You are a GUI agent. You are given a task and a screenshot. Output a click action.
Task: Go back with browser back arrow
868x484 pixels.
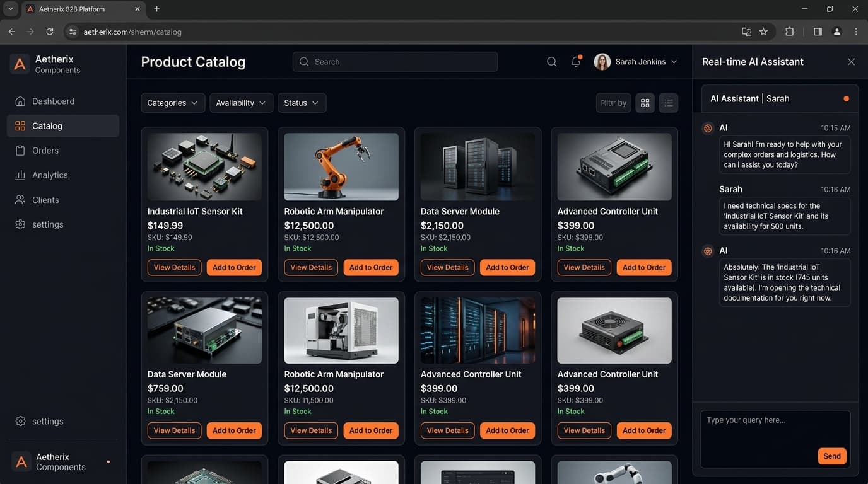click(x=11, y=32)
